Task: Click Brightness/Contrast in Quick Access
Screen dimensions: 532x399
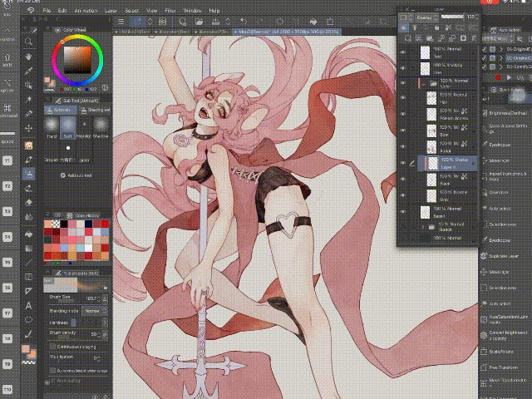Action: click(x=508, y=112)
